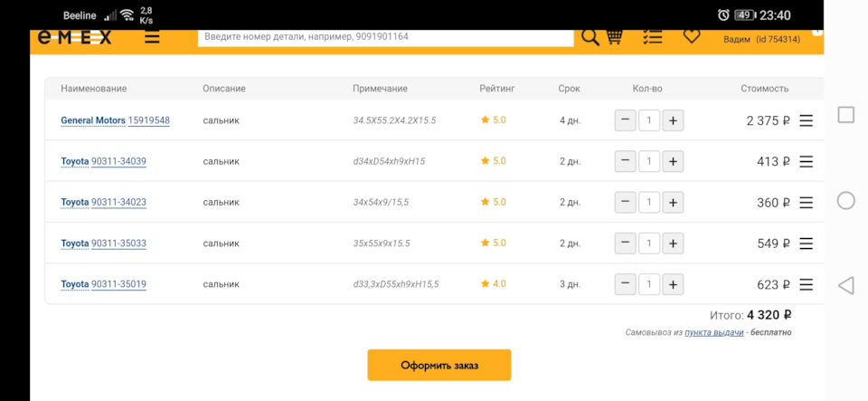Click Toyota brand in the 90311-34039 row
The image size is (868, 401).
(x=75, y=161)
